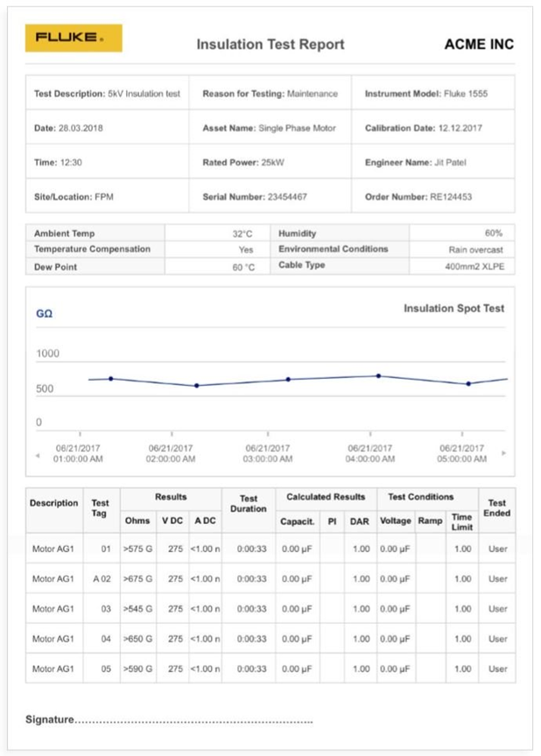Click the Ohms column header
This screenshot has width=541, height=756.
click(x=137, y=521)
